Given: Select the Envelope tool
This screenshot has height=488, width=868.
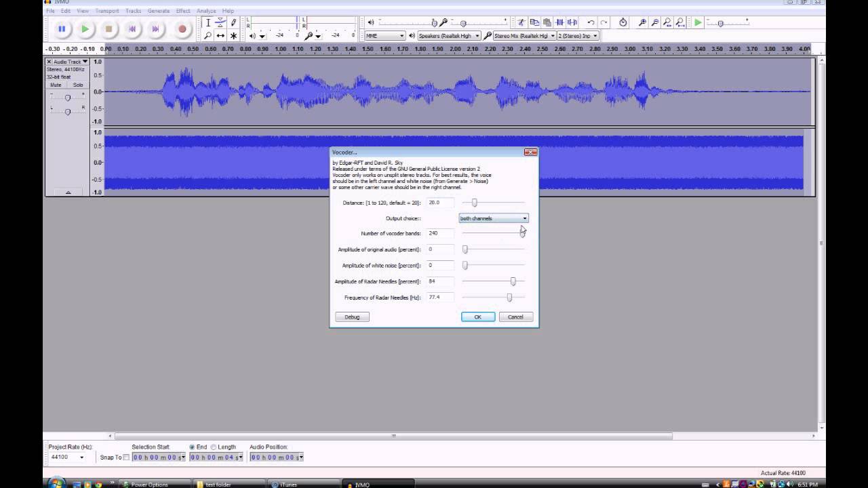Looking at the screenshot, I should point(220,23).
